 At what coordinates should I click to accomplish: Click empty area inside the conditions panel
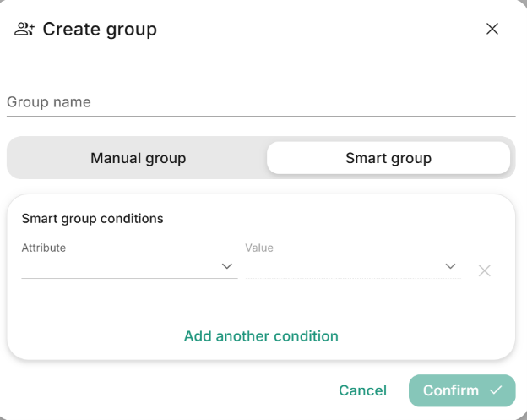261,303
